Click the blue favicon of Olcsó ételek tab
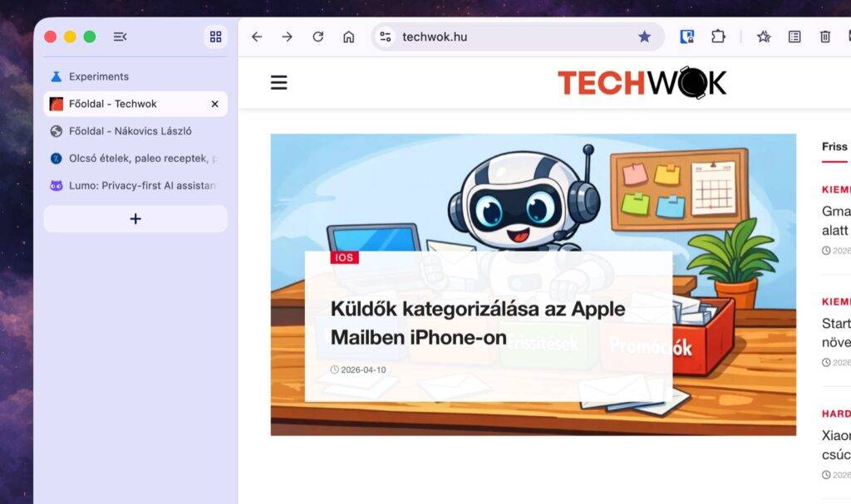851x504 pixels. click(57, 158)
